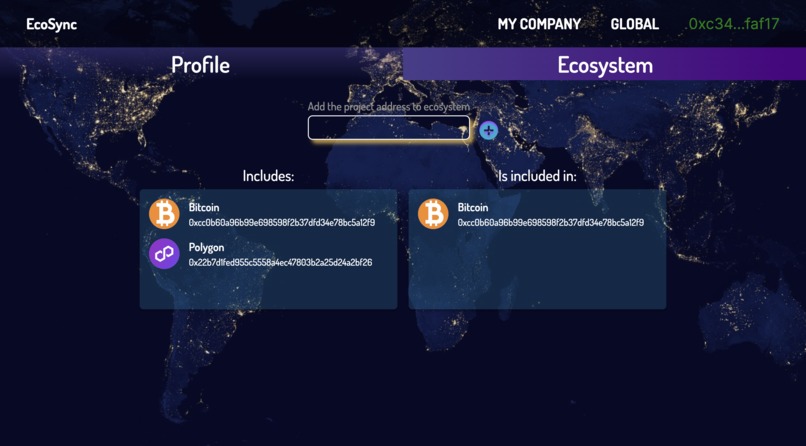The width and height of the screenshot is (806, 446).
Task: Open MY COMPANY in the top navigation
Action: pos(539,24)
